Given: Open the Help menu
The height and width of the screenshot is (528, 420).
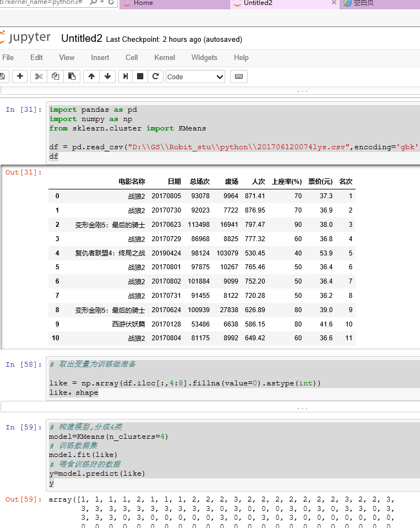Looking at the screenshot, I should coord(241,58).
